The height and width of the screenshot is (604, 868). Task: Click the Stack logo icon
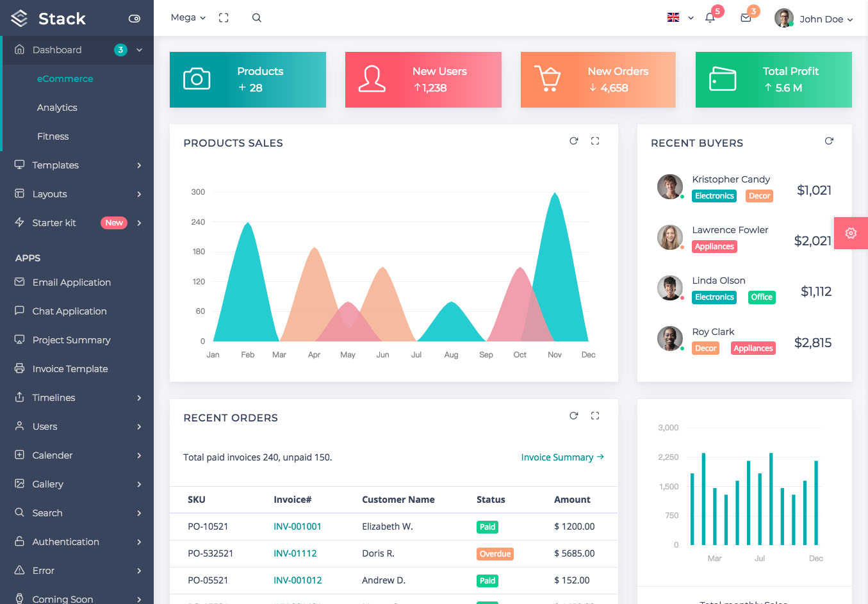(x=19, y=19)
